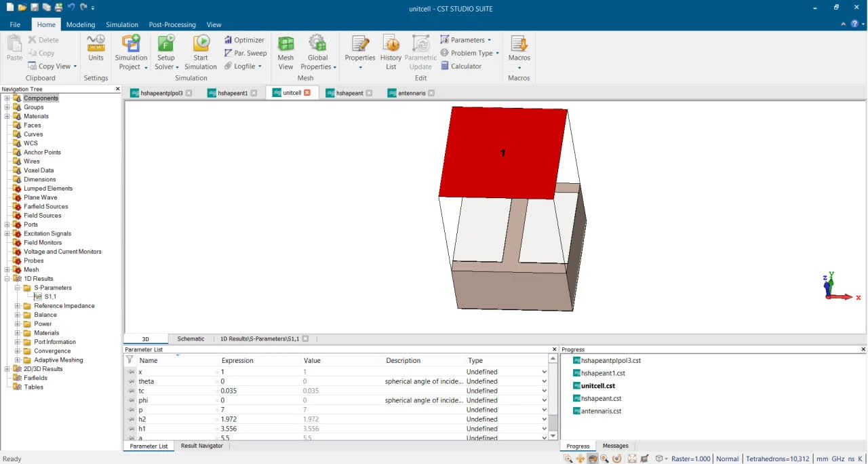Open the Messages tab
Screen dimensions: 868x464
click(x=615, y=446)
